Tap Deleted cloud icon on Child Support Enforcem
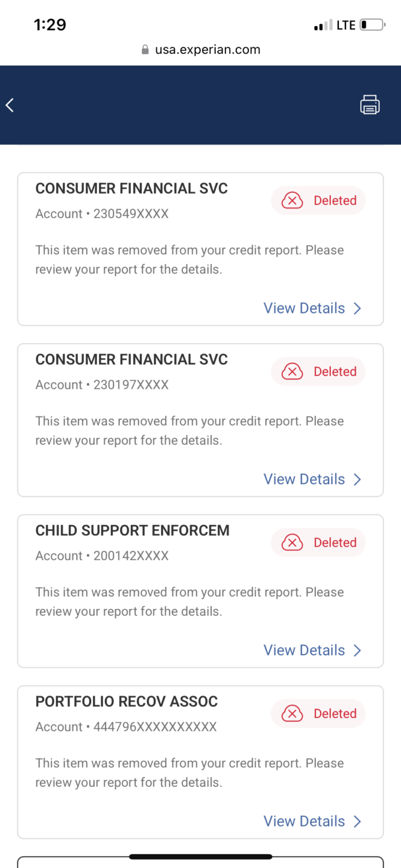Image resolution: width=401 pixels, height=868 pixels. point(292,543)
